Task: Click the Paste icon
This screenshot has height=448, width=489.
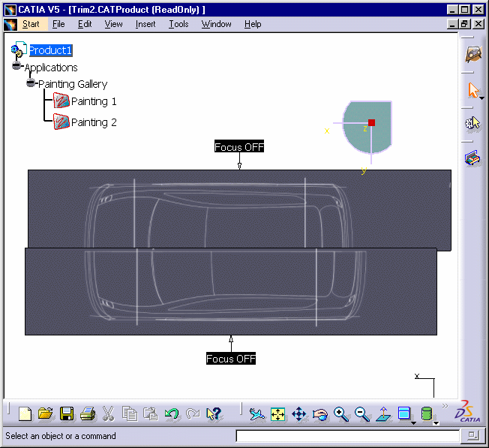Action: [151, 414]
